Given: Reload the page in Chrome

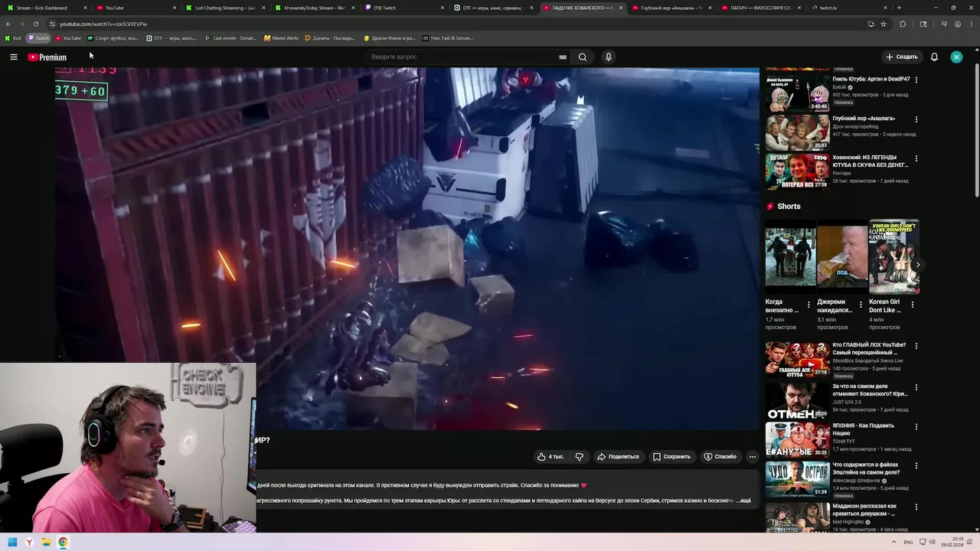Looking at the screenshot, I should pyautogui.click(x=35, y=24).
